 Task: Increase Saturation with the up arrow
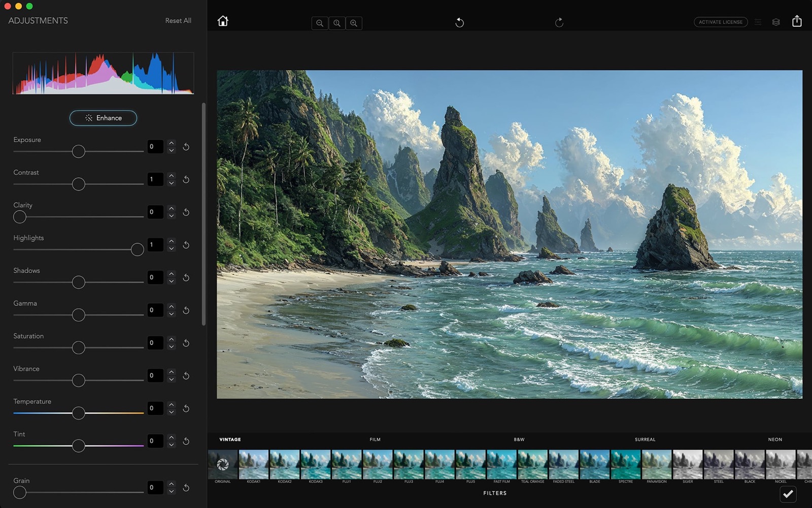click(172, 339)
